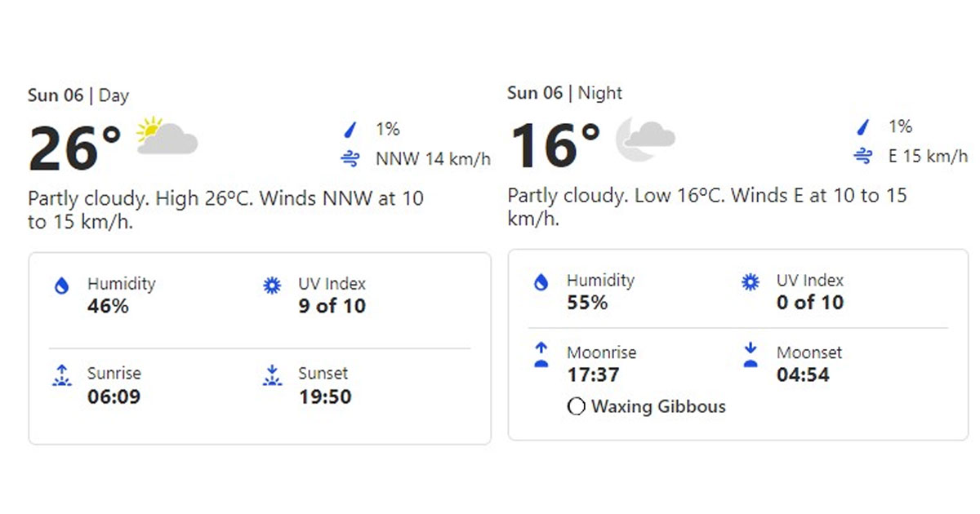
Task: Click the 16° nighttime temperature
Action: 555,144
